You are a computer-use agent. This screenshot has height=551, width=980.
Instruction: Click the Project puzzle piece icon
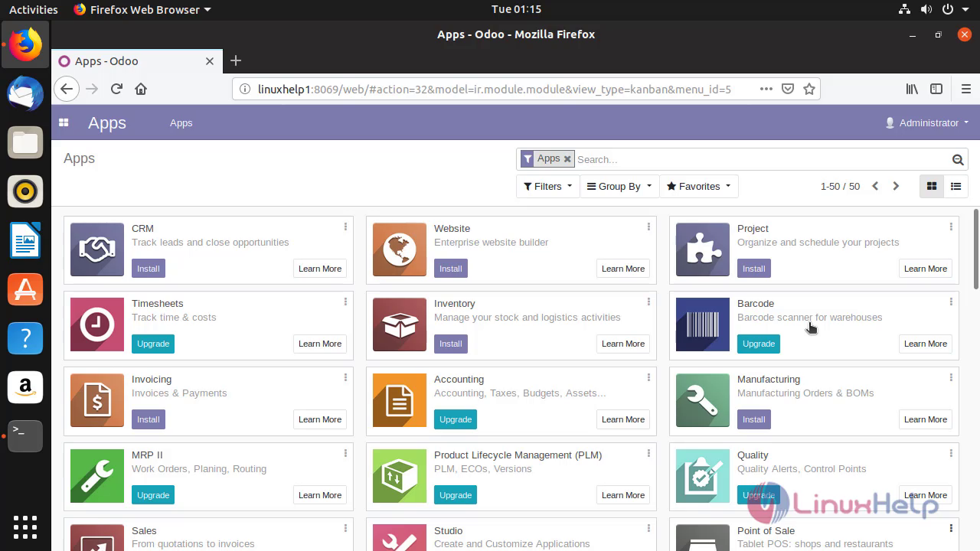pyautogui.click(x=703, y=249)
